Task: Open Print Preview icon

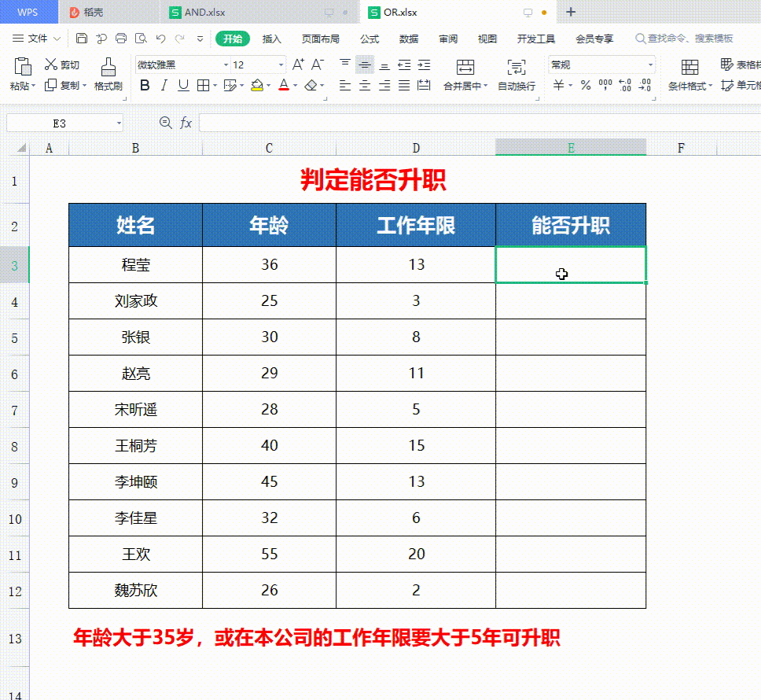Action: pyautogui.click(x=141, y=39)
